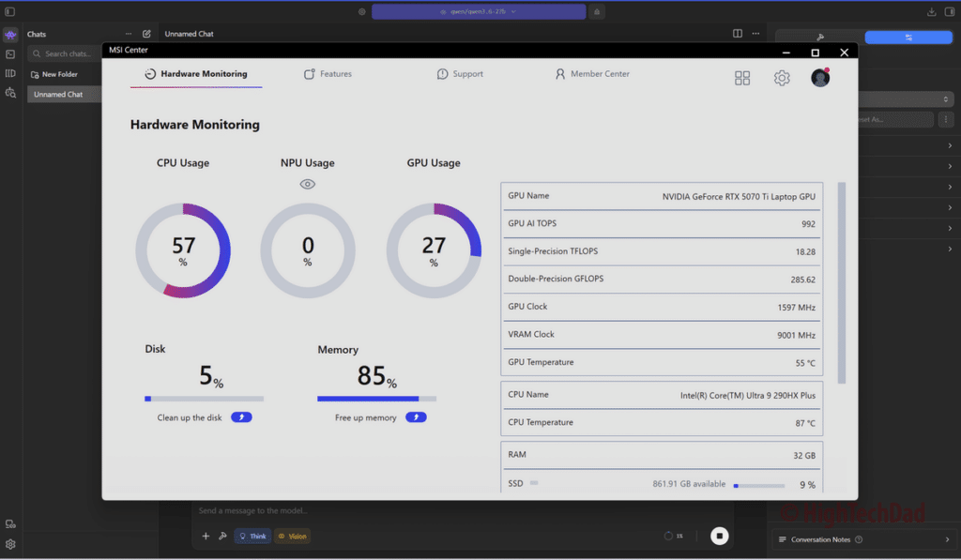
Task: Switch to the Member Center tab
Action: (592, 74)
